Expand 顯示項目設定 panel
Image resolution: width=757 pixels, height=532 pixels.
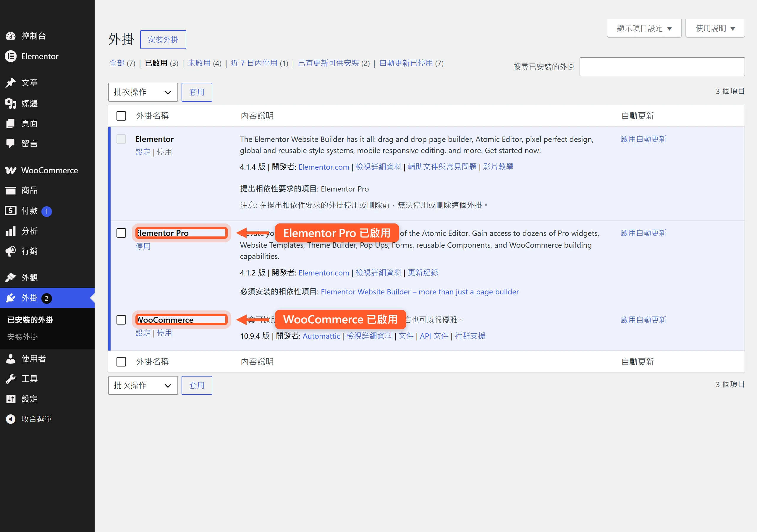(x=644, y=28)
